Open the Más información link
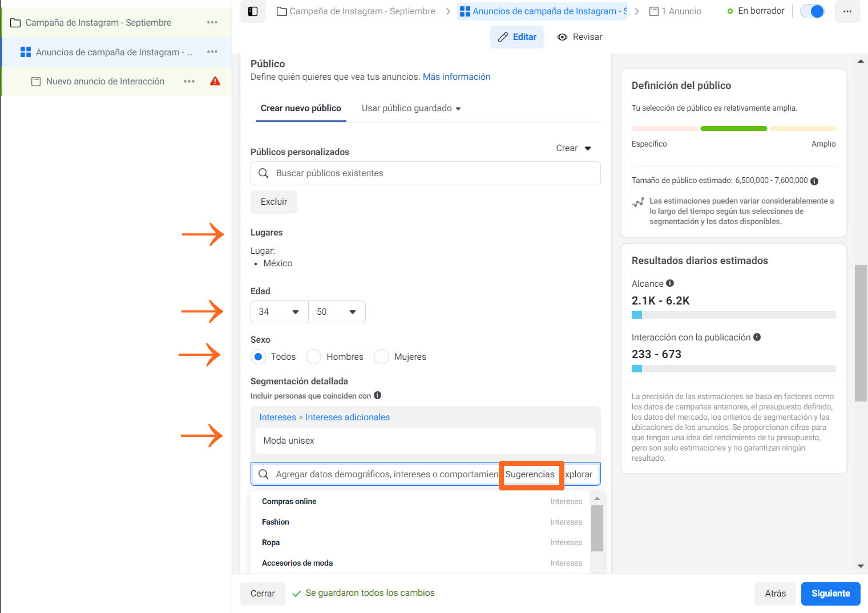 pos(456,77)
